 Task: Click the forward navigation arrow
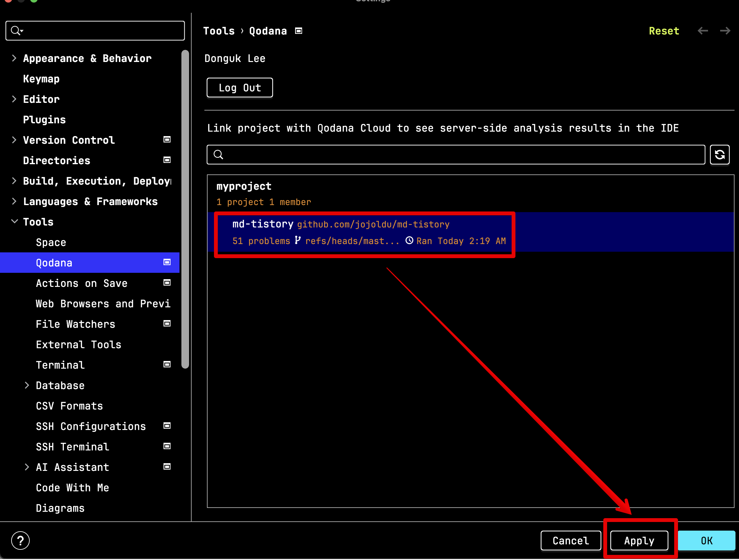(726, 31)
